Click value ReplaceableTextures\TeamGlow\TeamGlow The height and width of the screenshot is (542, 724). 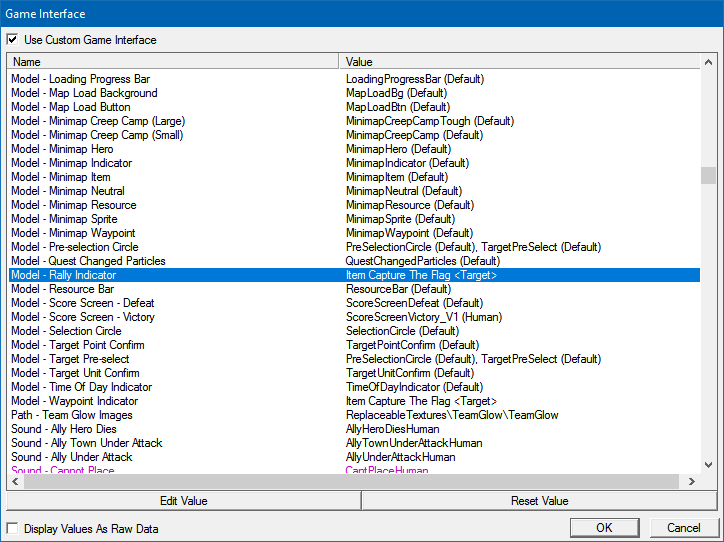pyautogui.click(x=452, y=415)
